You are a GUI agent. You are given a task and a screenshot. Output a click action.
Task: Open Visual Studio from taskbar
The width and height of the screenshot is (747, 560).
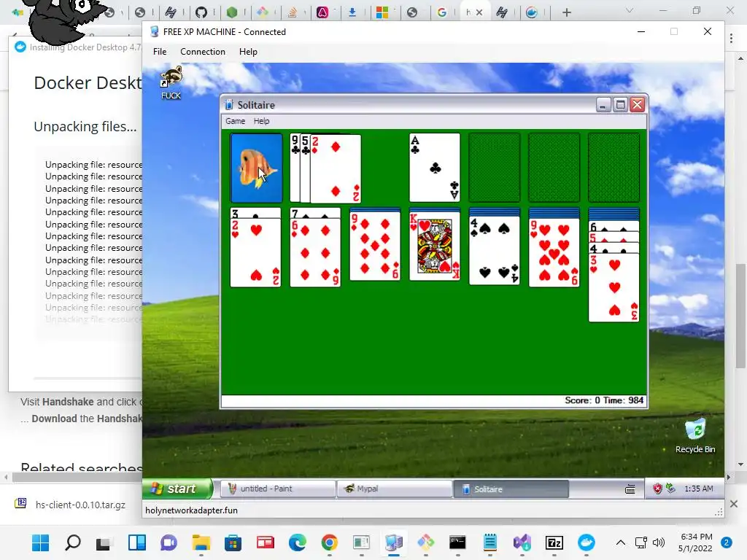click(522, 542)
